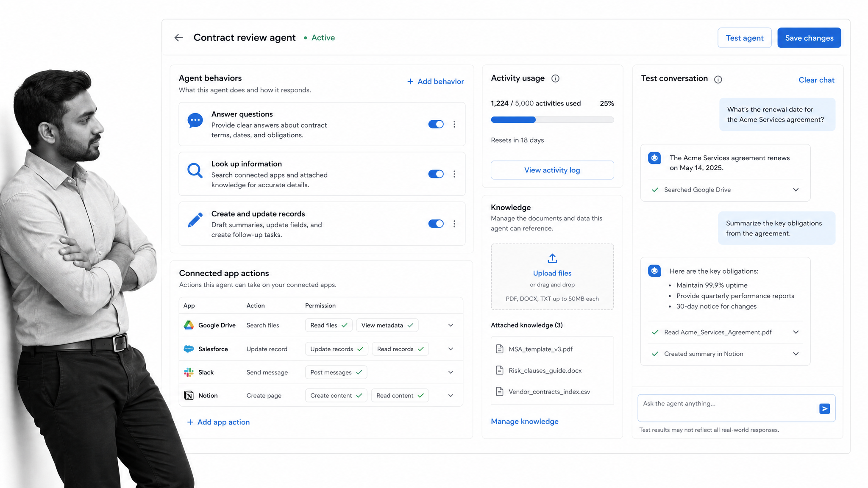The image size is (868, 488).
Task: Expand the Salesforce action row
Action: (x=451, y=349)
